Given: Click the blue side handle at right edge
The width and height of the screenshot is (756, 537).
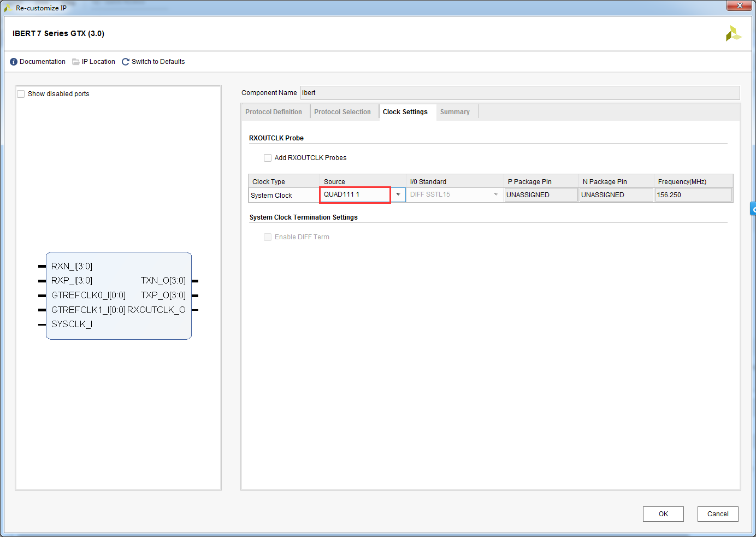Looking at the screenshot, I should click(753, 209).
